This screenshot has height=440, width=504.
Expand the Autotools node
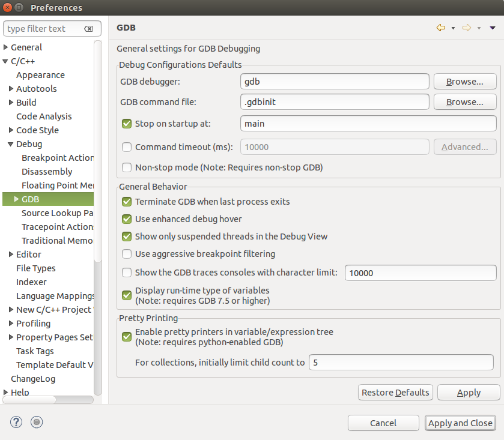(11, 89)
